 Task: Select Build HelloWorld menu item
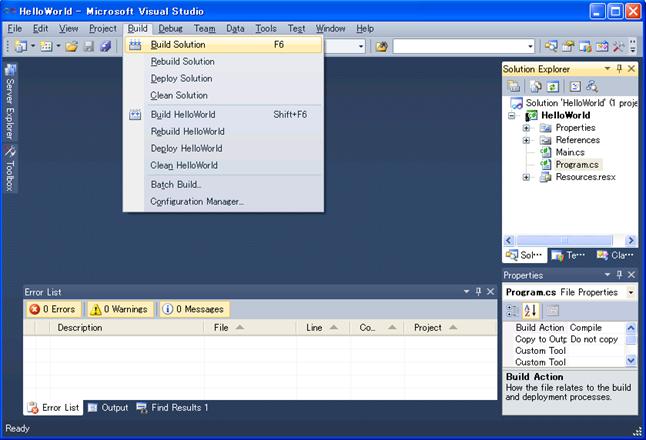click(223, 115)
